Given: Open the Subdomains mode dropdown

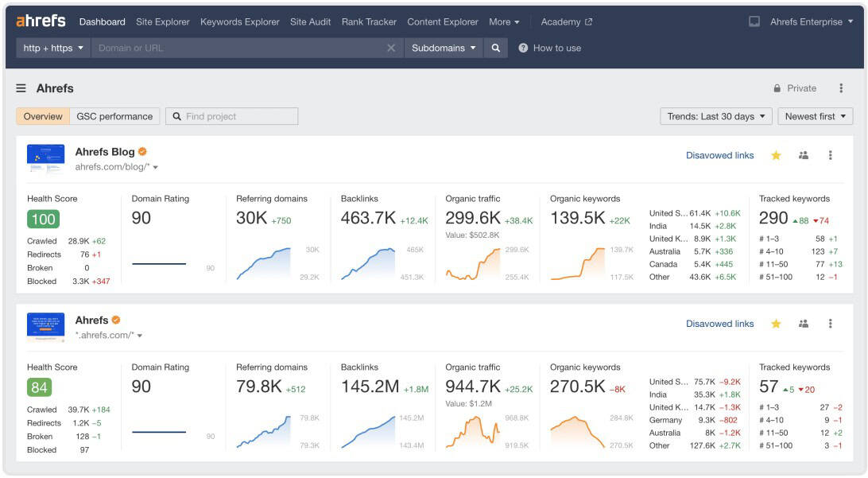Looking at the screenshot, I should [444, 48].
